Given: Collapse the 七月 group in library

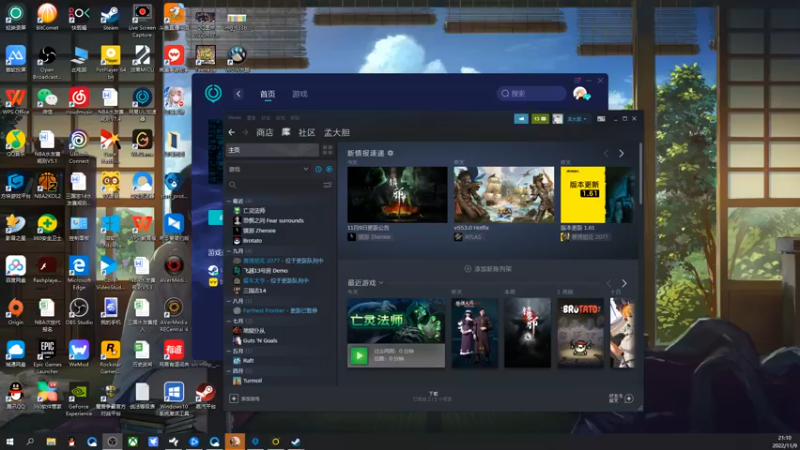Looking at the screenshot, I should pyautogui.click(x=229, y=321).
